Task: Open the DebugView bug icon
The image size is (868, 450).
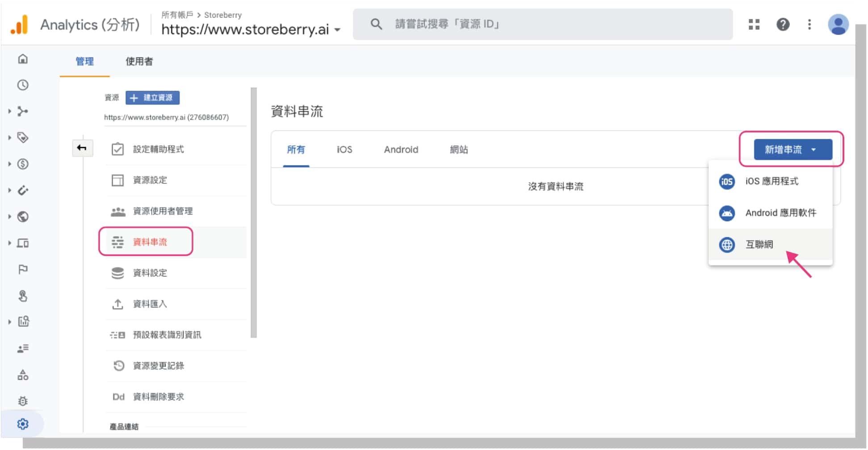Action: [x=23, y=401]
